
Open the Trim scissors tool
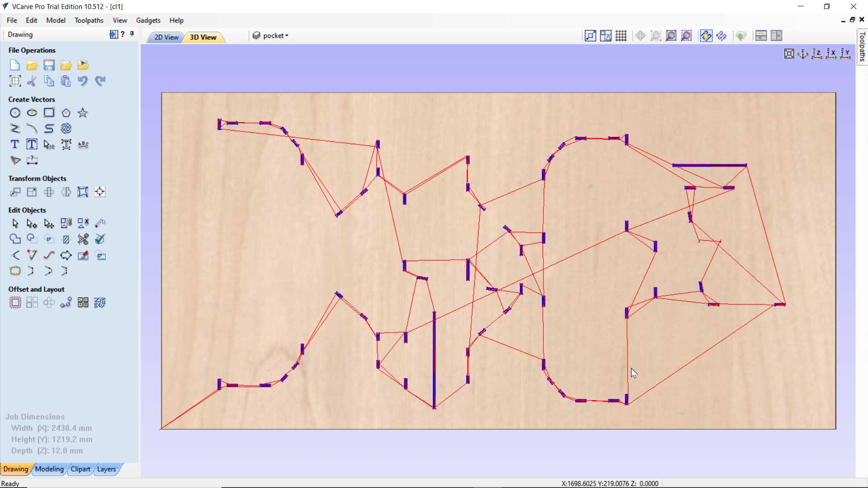point(83,239)
